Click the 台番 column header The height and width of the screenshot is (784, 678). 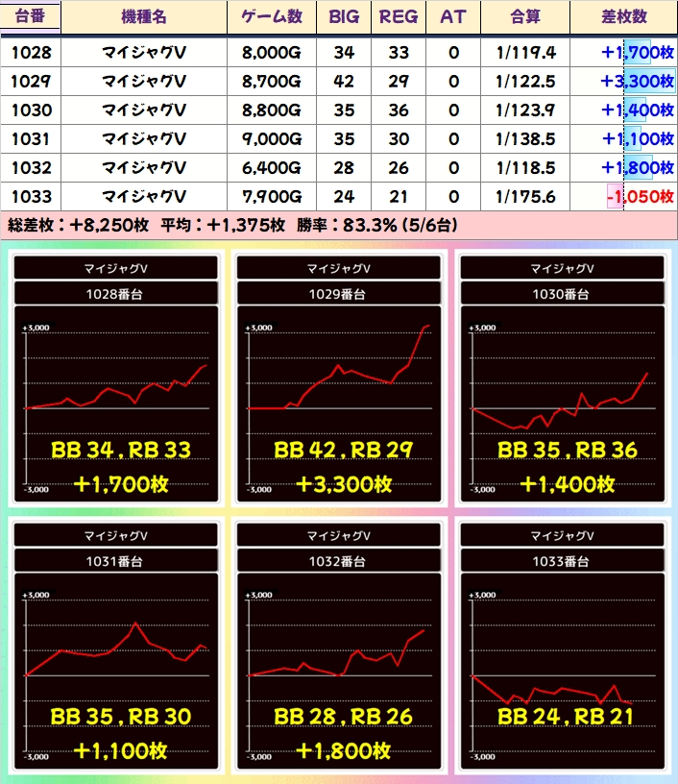point(31,16)
